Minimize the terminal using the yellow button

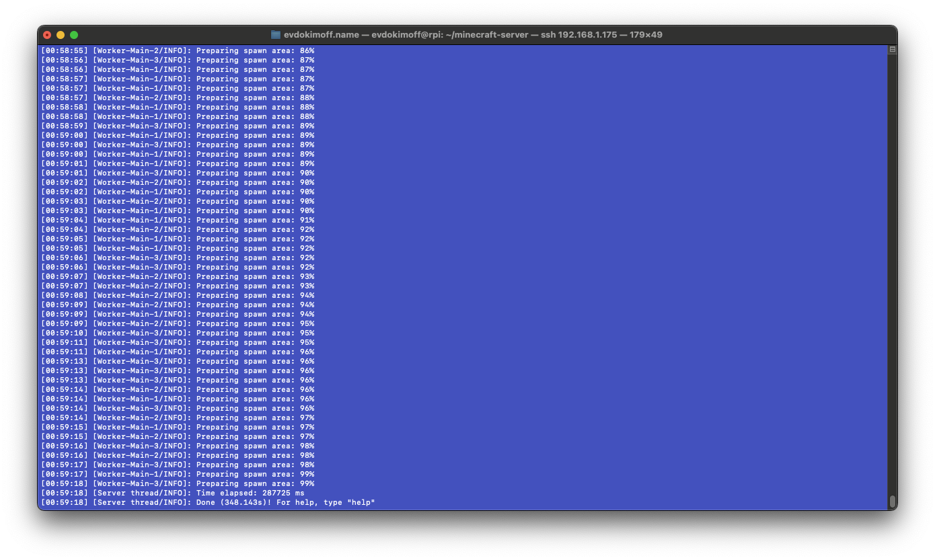point(61,35)
